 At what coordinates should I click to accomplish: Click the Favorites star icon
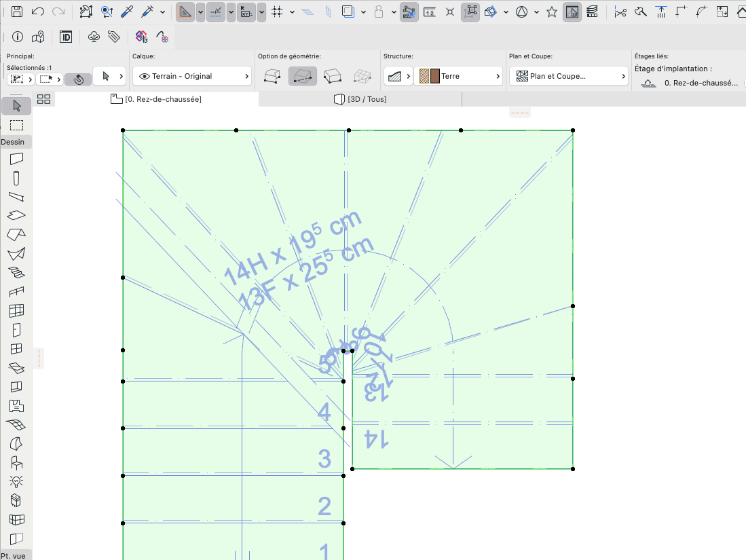point(552,12)
